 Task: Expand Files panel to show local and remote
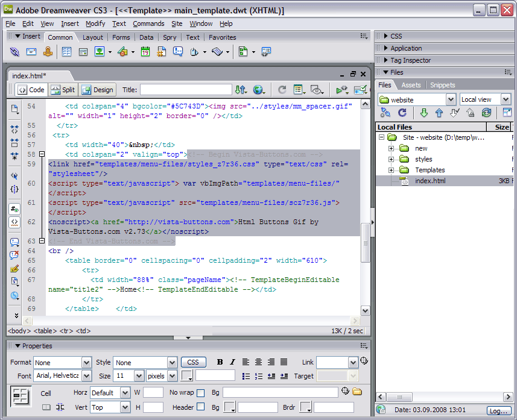(x=507, y=113)
